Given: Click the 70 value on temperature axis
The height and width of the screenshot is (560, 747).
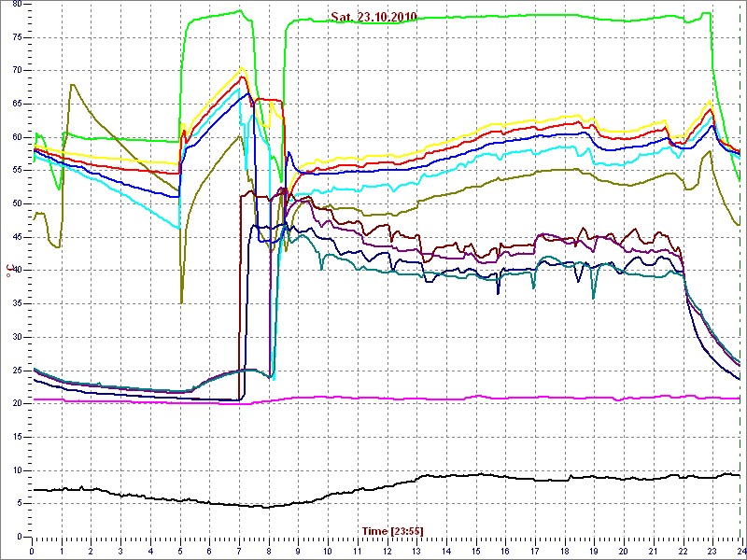Looking at the screenshot, I should (17, 71).
